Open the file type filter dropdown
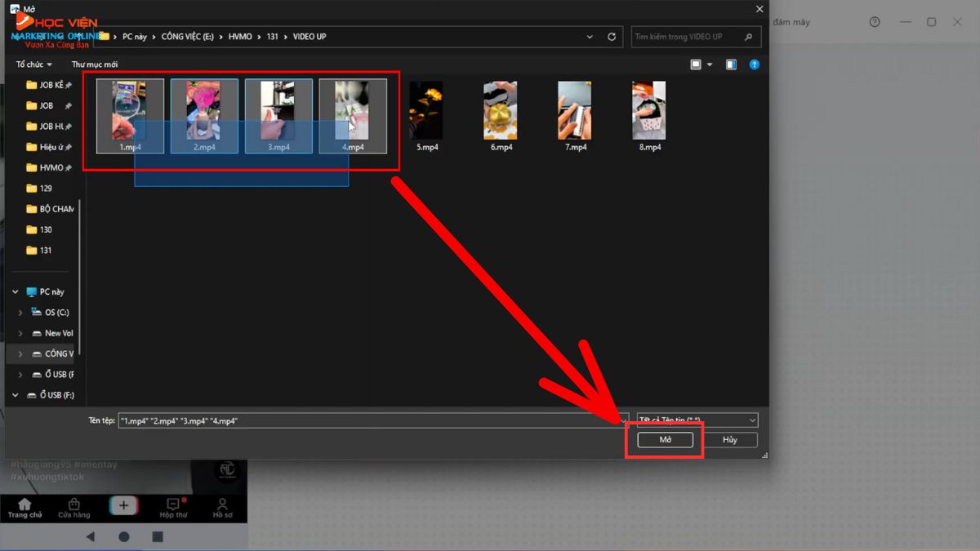The width and height of the screenshot is (980, 551). (x=697, y=420)
